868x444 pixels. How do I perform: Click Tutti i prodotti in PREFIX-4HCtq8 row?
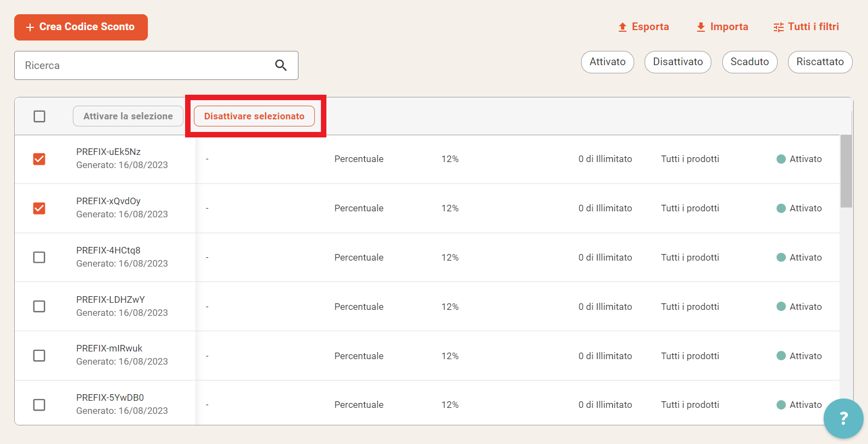690,257
